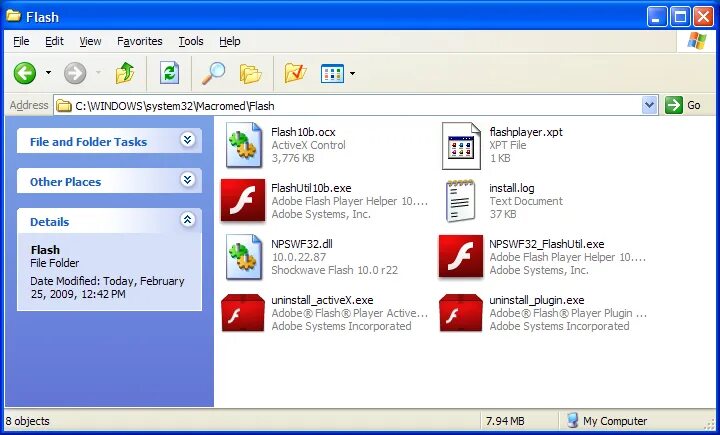Select the flashplayer.xpt file icon
This screenshot has width=720, height=435.
click(x=461, y=146)
